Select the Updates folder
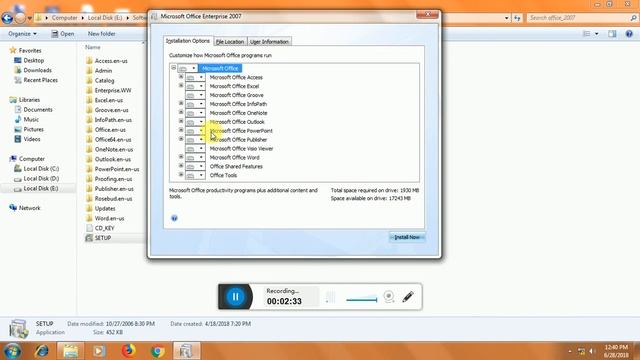The image size is (640, 360). pos(101,209)
